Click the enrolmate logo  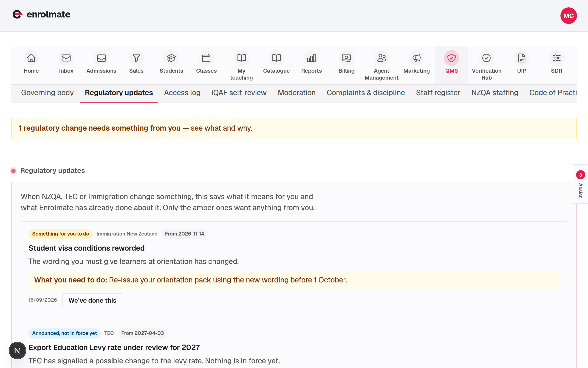41,14
